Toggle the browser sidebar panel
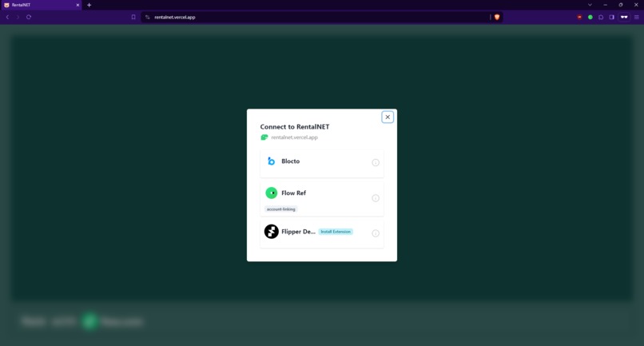This screenshot has width=644, height=346. (611, 18)
